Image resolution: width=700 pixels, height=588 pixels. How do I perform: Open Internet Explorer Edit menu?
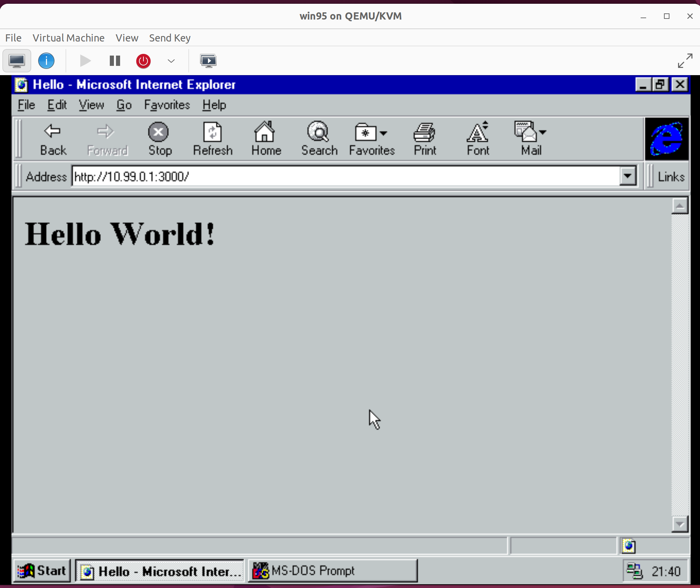point(57,105)
